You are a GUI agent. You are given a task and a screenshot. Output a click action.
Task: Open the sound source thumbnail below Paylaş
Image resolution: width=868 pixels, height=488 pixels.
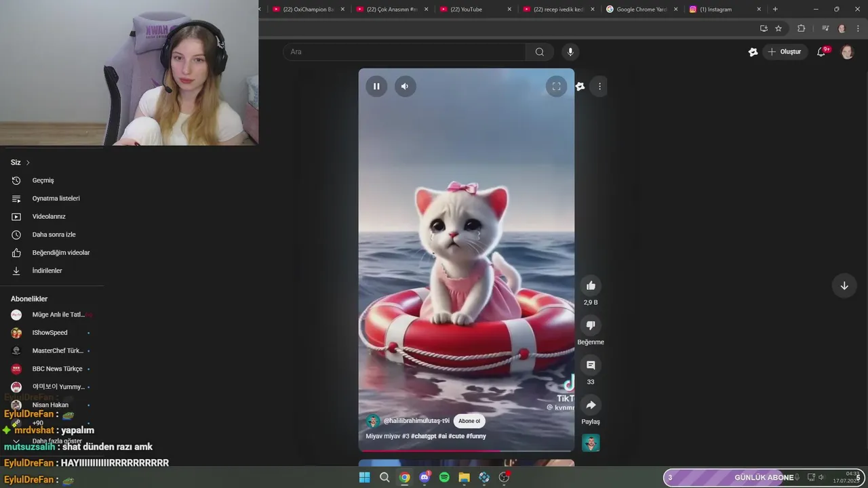click(x=591, y=443)
